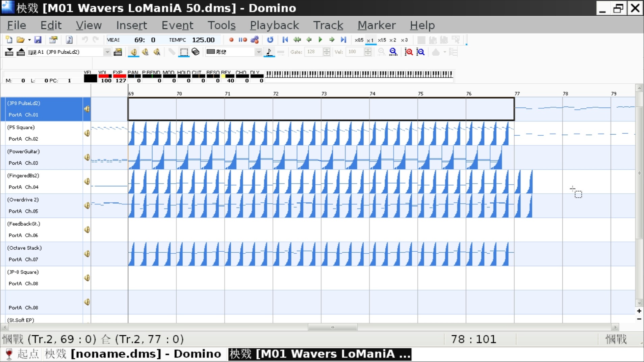Open the View menu

point(88,25)
